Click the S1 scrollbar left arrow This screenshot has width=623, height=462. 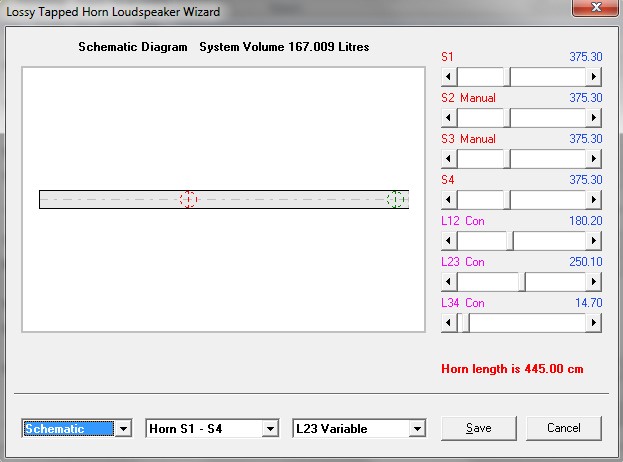click(x=449, y=76)
